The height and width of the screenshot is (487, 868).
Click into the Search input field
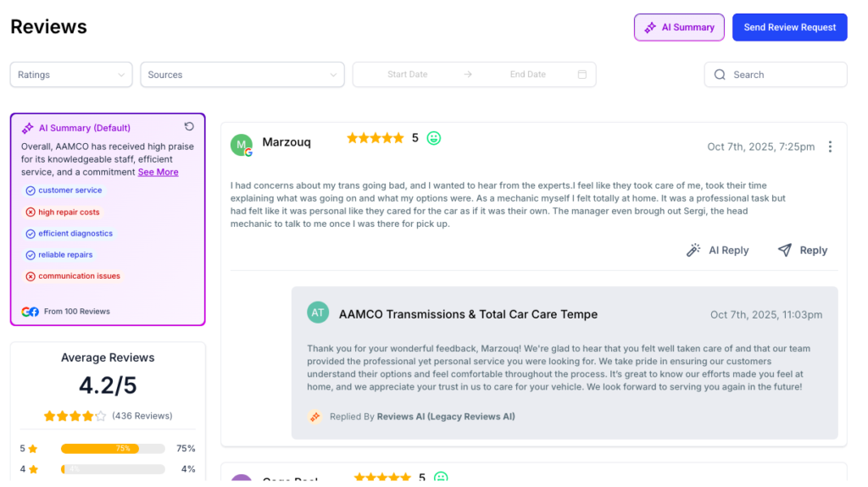tap(784, 75)
